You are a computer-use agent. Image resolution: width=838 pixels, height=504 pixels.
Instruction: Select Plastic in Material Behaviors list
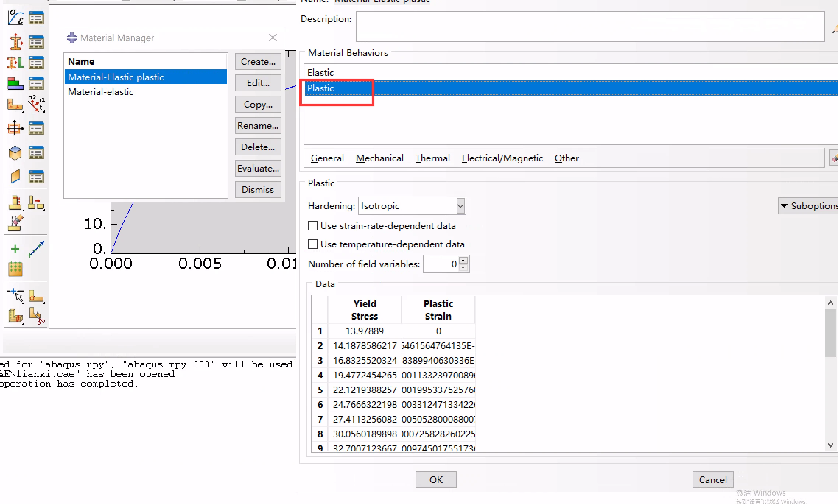tap(571, 88)
